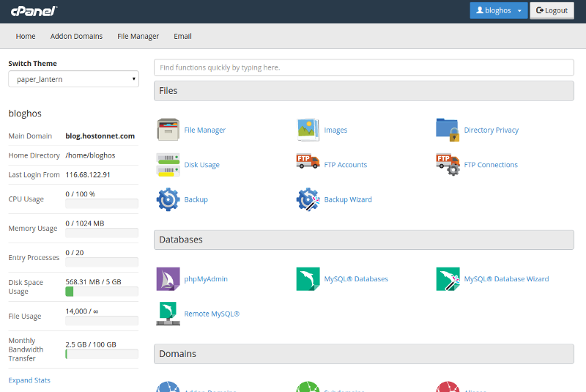Select the blog.hostonnet.com main domain text
This screenshot has width=586, height=392.
pos(100,136)
